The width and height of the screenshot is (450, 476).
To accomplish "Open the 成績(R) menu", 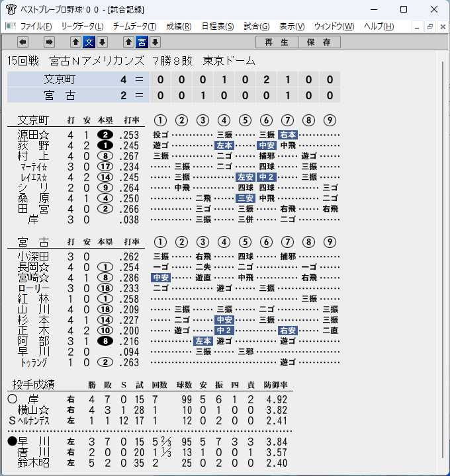I will pos(179,26).
